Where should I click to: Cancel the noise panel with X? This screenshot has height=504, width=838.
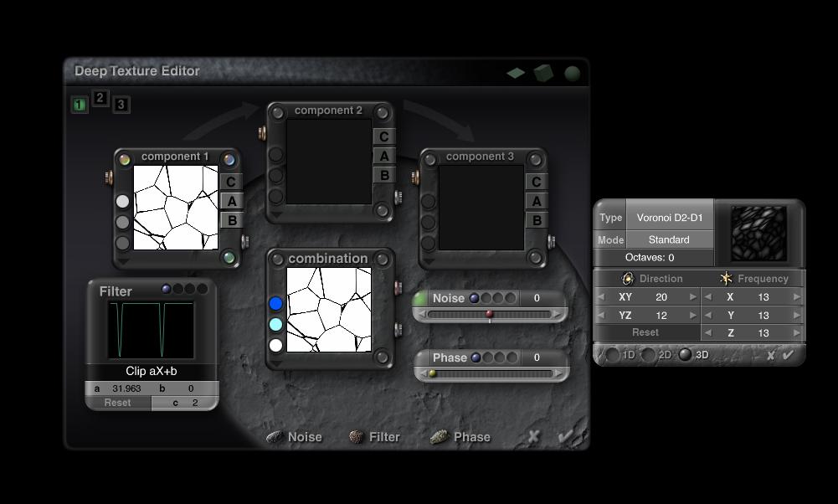point(771,356)
